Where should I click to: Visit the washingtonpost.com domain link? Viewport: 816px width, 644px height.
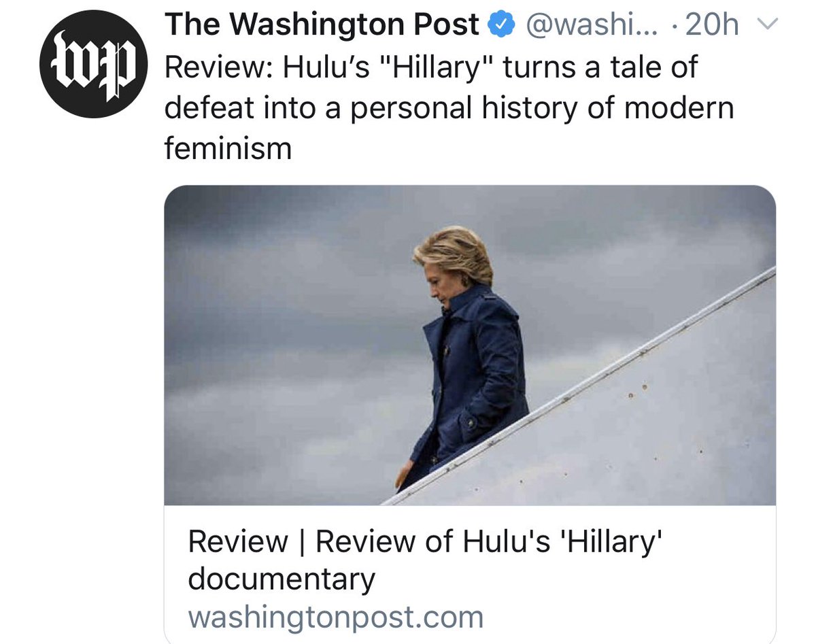pyautogui.click(x=335, y=617)
